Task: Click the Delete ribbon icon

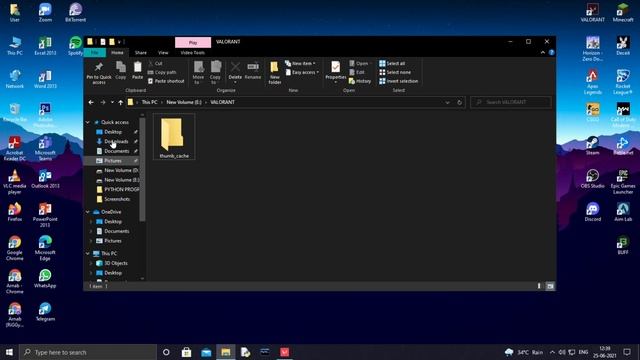Action: [x=235, y=71]
